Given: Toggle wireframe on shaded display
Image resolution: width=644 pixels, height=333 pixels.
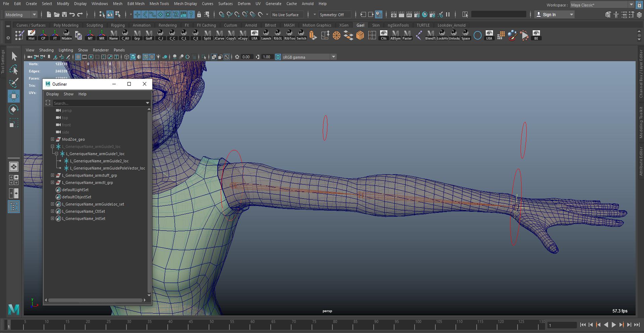Looking at the screenshot, I should (146, 57).
